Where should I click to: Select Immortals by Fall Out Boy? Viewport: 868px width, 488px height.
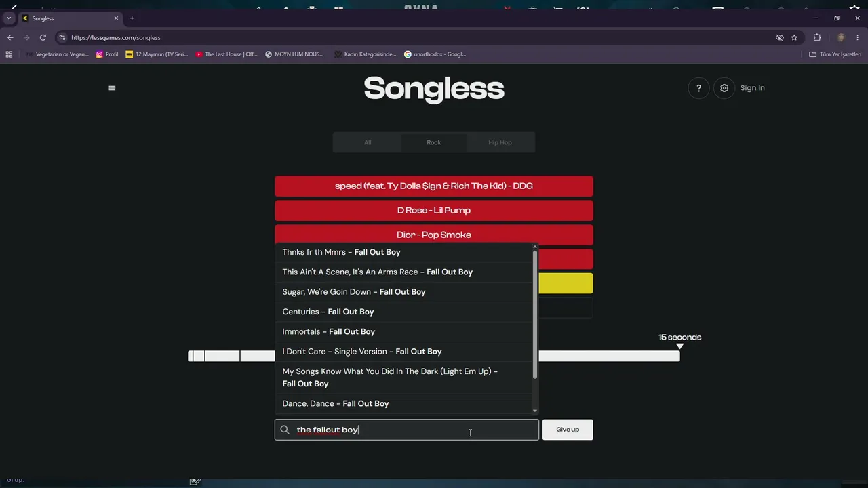coord(403,331)
